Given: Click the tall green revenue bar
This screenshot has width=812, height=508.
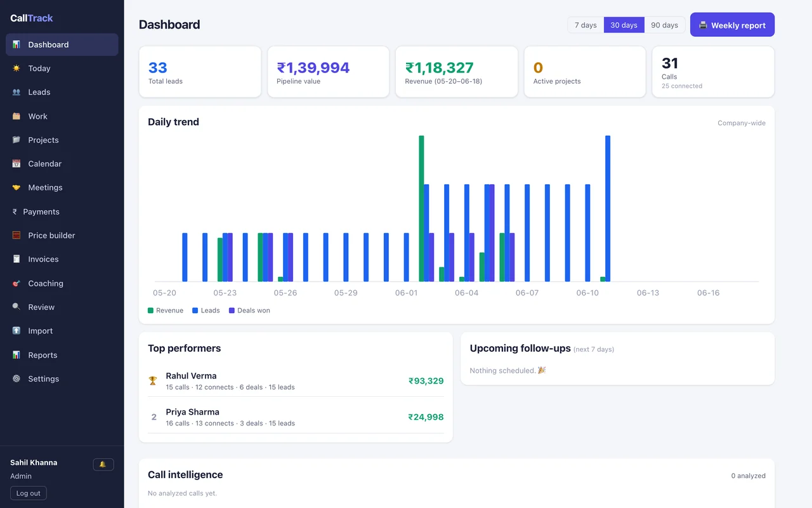Looking at the screenshot, I should (x=421, y=208).
